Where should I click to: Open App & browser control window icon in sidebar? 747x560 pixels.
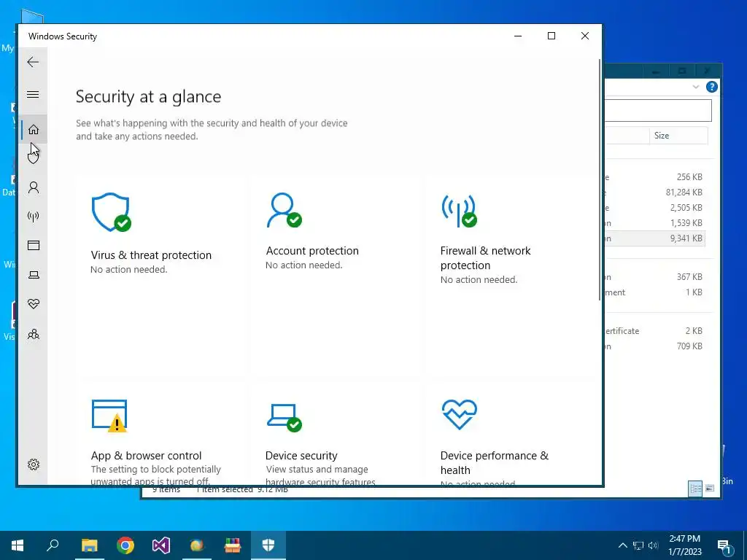pyautogui.click(x=34, y=245)
